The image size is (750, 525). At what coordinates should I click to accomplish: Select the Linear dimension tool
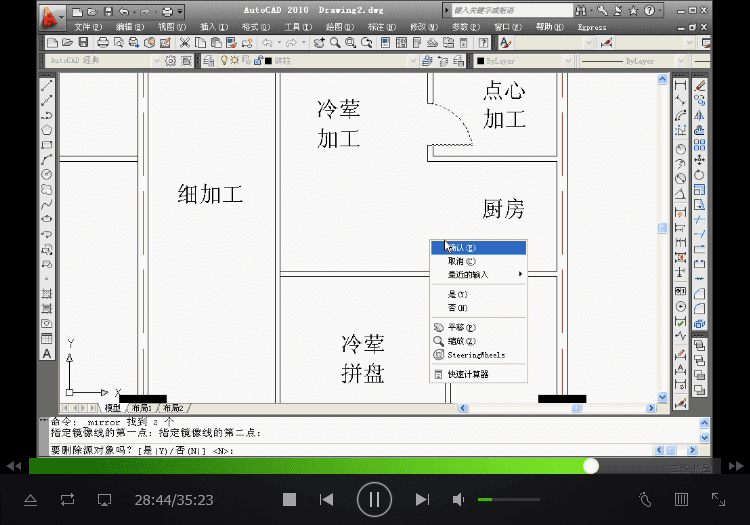pos(680,86)
